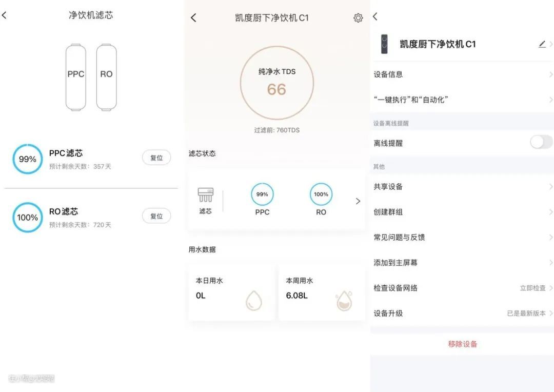554x392 pixels.
Task: Tap the filled droplet icon in 本周用水
Action: [344, 301]
